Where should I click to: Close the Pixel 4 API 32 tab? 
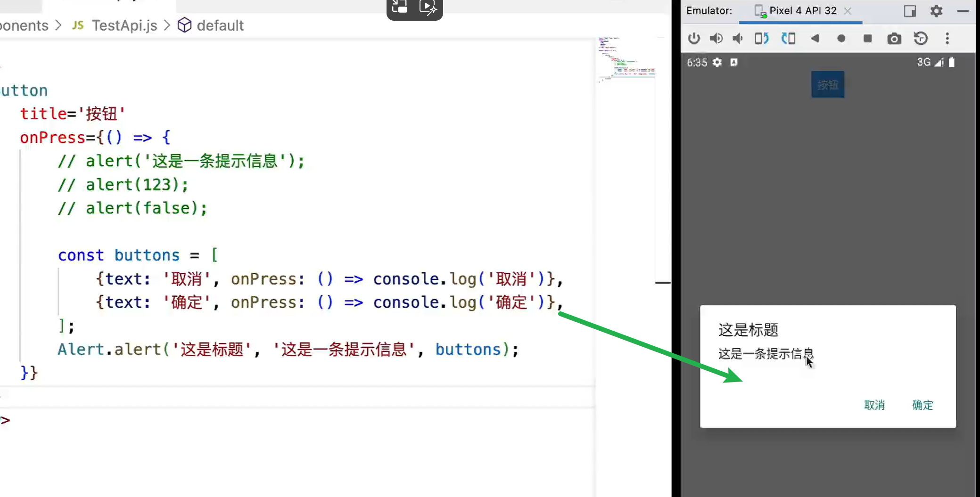tap(848, 11)
